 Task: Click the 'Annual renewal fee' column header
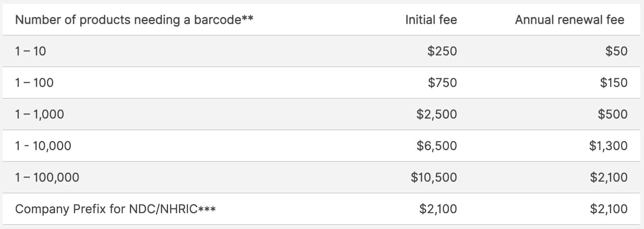click(x=569, y=20)
